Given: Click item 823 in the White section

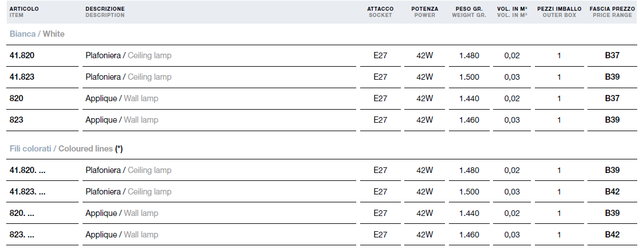Looking at the screenshot, I should pos(16,120).
